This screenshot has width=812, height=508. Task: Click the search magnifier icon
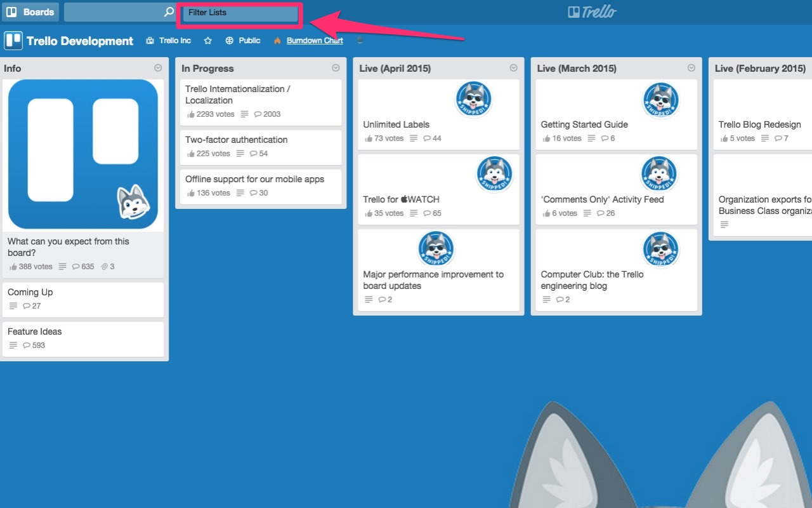[x=168, y=12]
